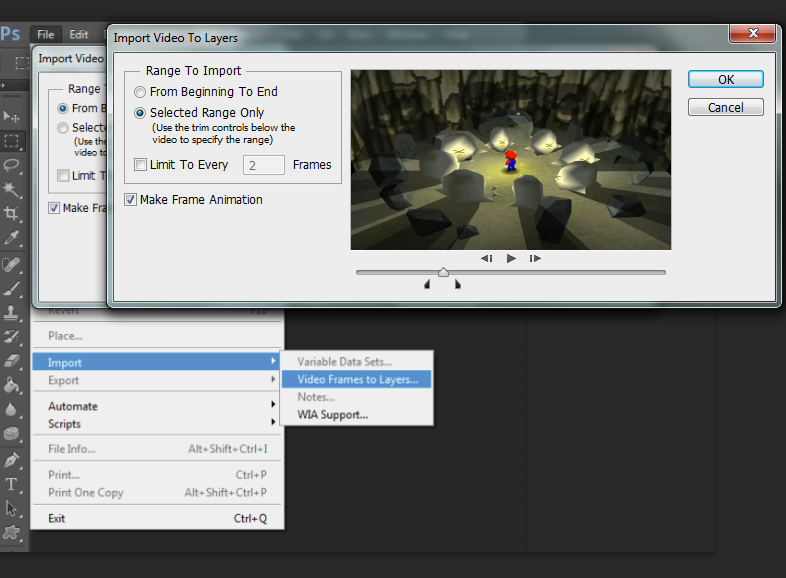Select the Brush tool

pos(11,288)
